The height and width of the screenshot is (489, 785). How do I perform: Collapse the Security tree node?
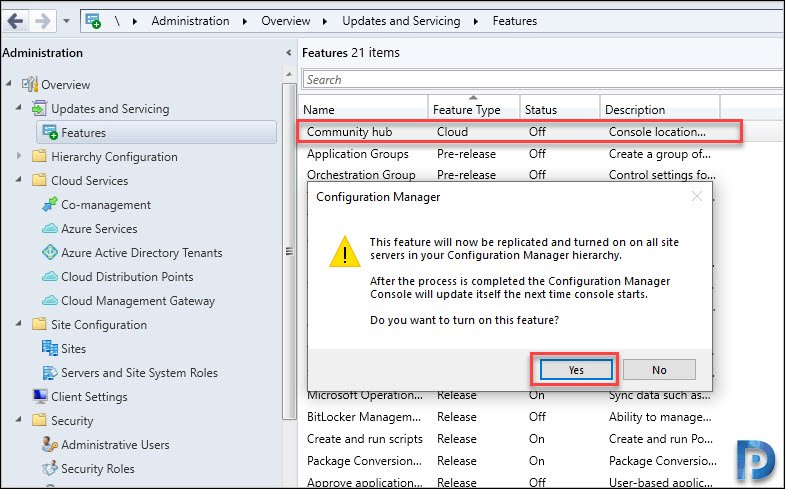coord(19,419)
